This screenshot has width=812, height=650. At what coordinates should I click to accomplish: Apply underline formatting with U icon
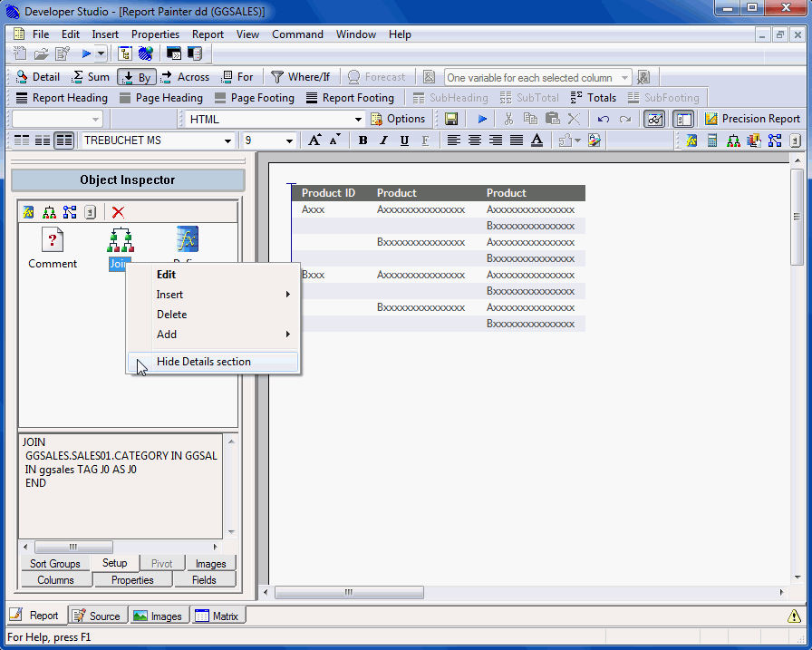click(404, 141)
